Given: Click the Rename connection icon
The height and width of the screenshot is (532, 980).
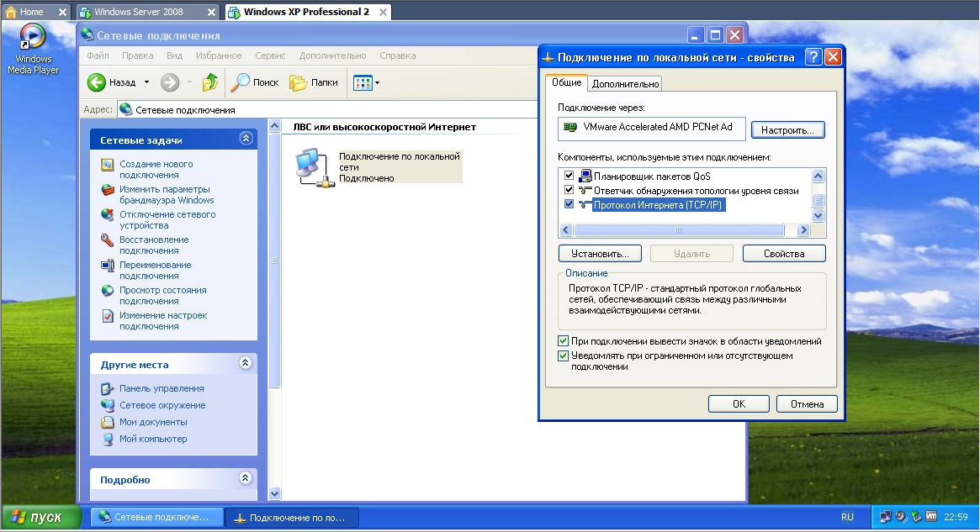Looking at the screenshot, I should tap(108, 266).
